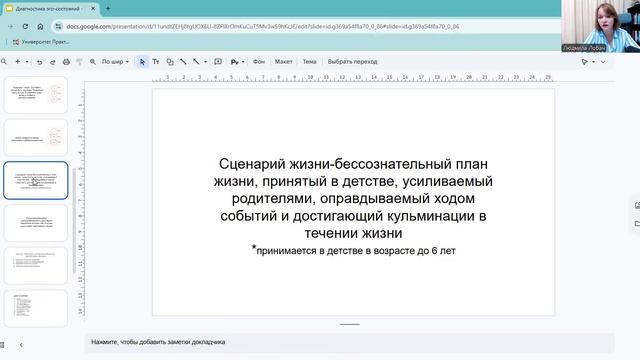The image size is (640, 360).
Task: Open the 'Университет Практ...' bookmark
Action: pos(41,42)
